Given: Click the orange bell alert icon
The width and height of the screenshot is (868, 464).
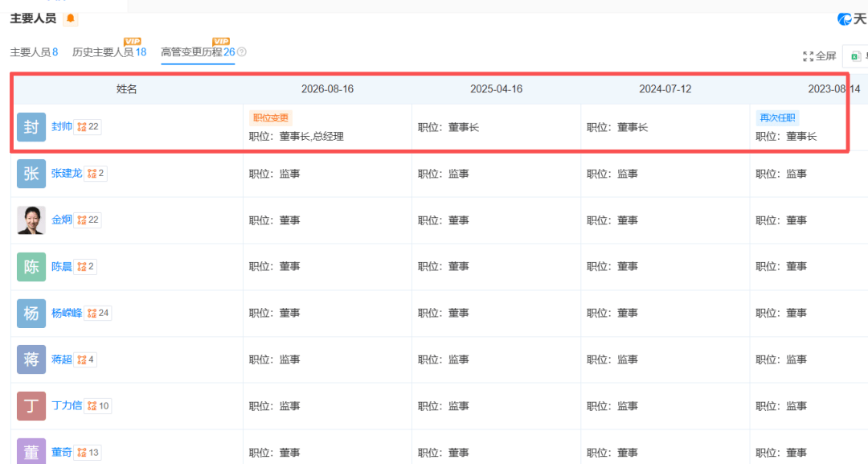Looking at the screenshot, I should click(x=70, y=18).
